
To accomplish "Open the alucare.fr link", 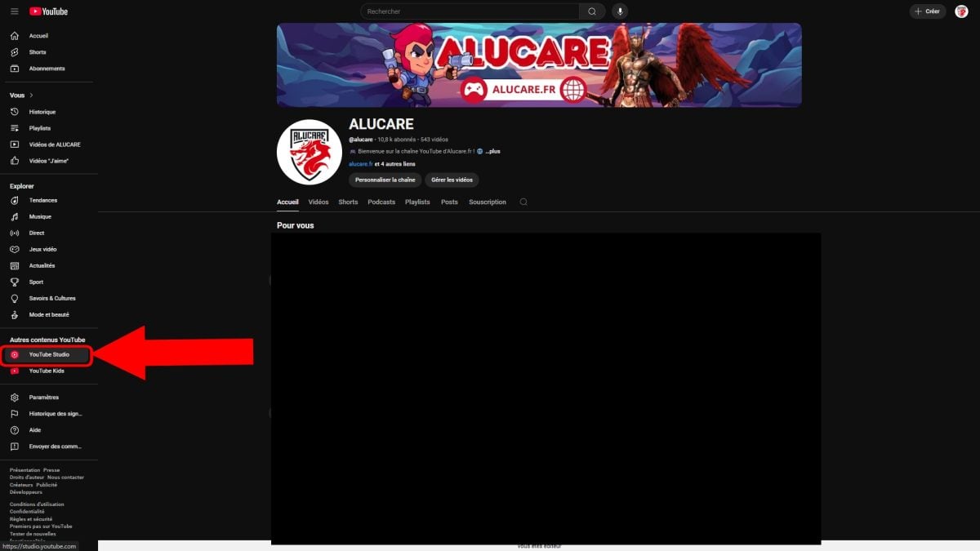I will (360, 164).
